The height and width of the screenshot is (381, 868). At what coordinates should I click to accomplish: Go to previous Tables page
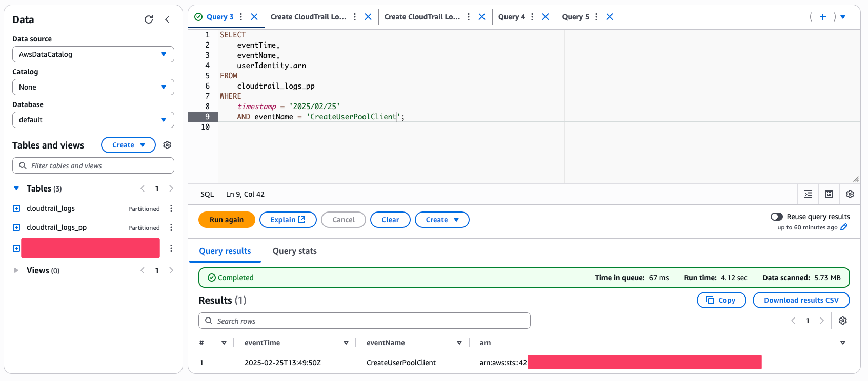pos(143,188)
